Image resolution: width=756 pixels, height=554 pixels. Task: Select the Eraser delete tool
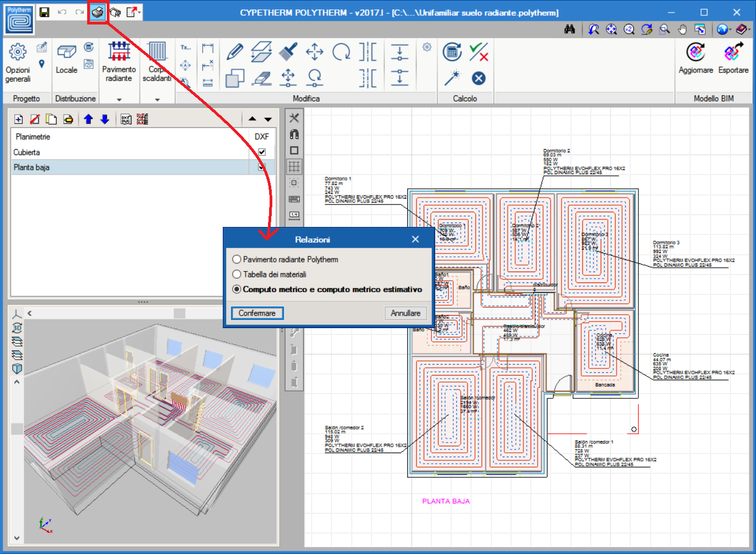[261, 78]
